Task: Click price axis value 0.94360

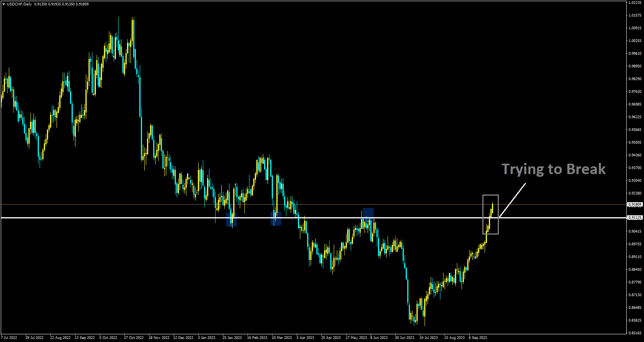Action: tap(635, 155)
